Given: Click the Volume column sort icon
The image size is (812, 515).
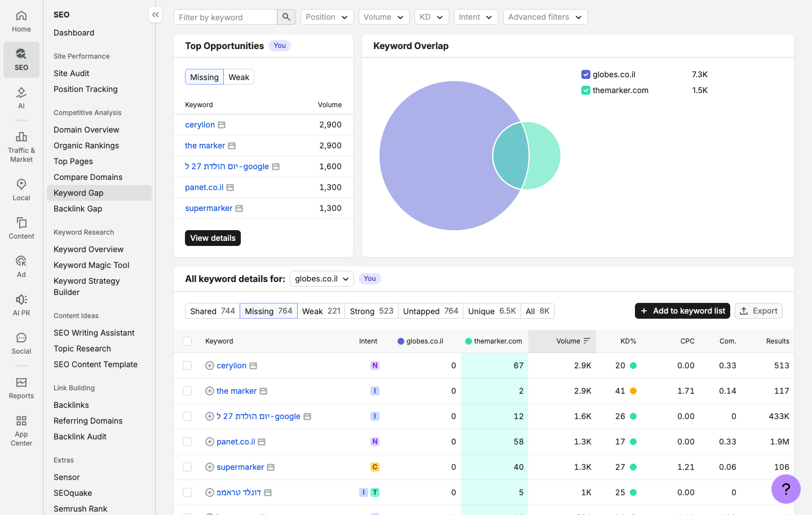Looking at the screenshot, I should (x=587, y=341).
